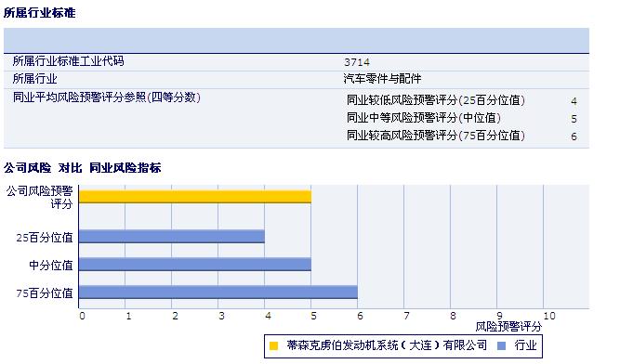620x364 pixels.
Task: Click the 所属行业标准 heading
Action: (40, 13)
